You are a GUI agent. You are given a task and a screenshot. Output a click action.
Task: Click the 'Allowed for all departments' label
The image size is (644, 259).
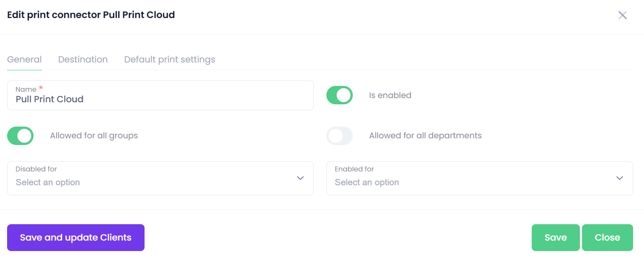click(x=425, y=136)
